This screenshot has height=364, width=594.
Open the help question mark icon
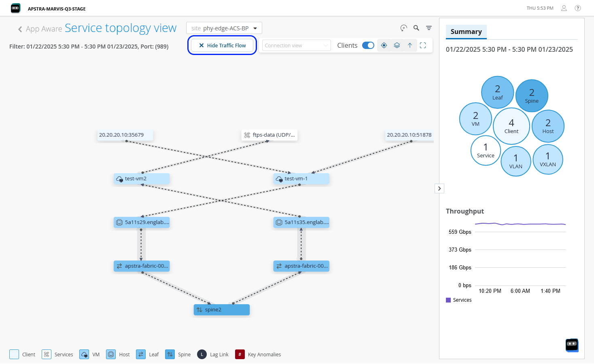578,8
